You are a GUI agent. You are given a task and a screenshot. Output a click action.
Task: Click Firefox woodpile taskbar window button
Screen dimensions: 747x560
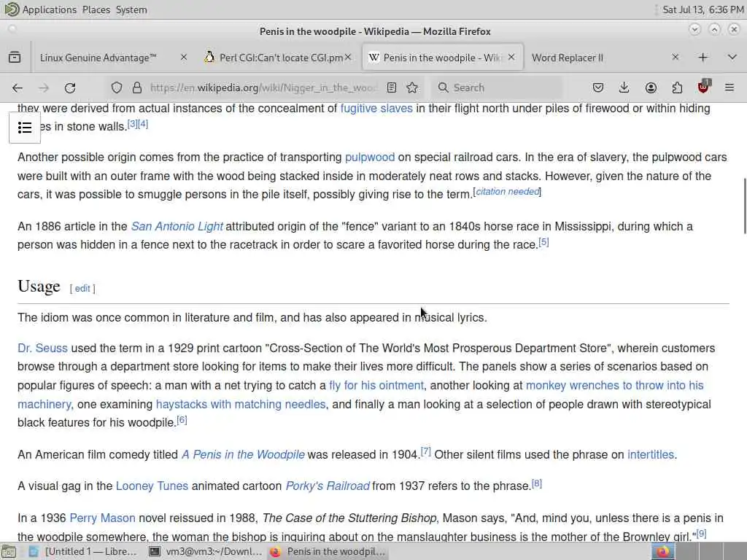(328, 551)
